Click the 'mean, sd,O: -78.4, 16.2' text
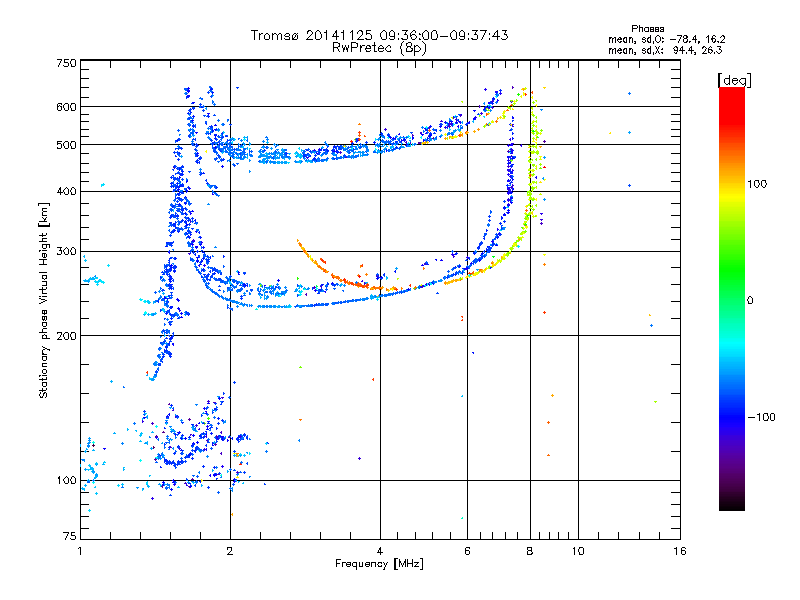800x600 pixels. (x=666, y=39)
